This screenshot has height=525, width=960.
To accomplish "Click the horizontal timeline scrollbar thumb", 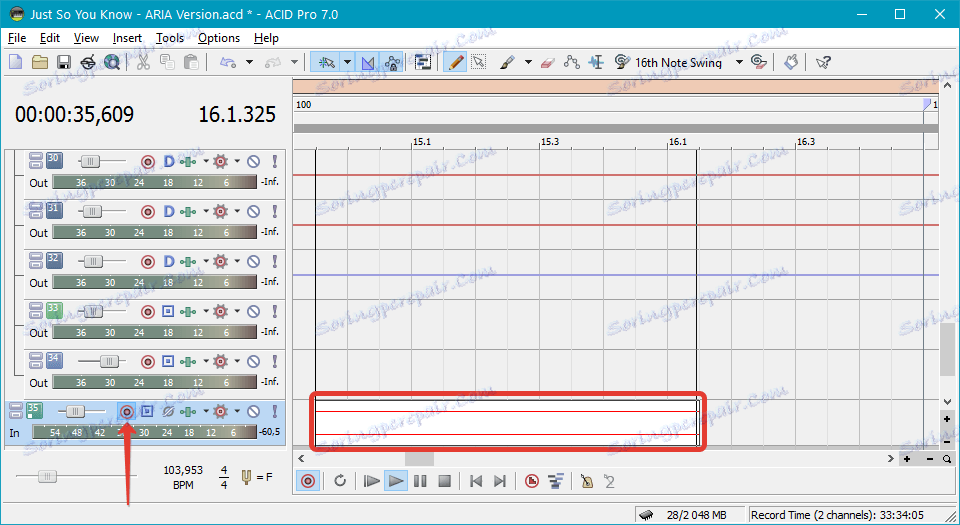I will (x=419, y=458).
